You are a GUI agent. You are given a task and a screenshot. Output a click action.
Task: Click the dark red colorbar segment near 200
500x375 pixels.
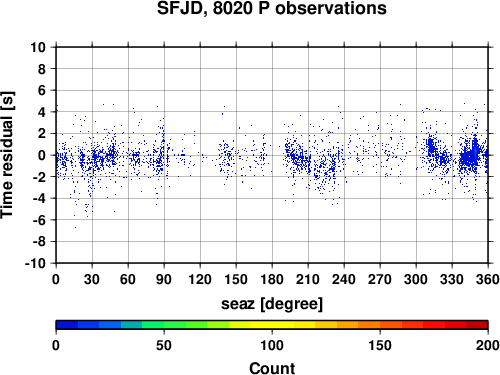click(477, 325)
